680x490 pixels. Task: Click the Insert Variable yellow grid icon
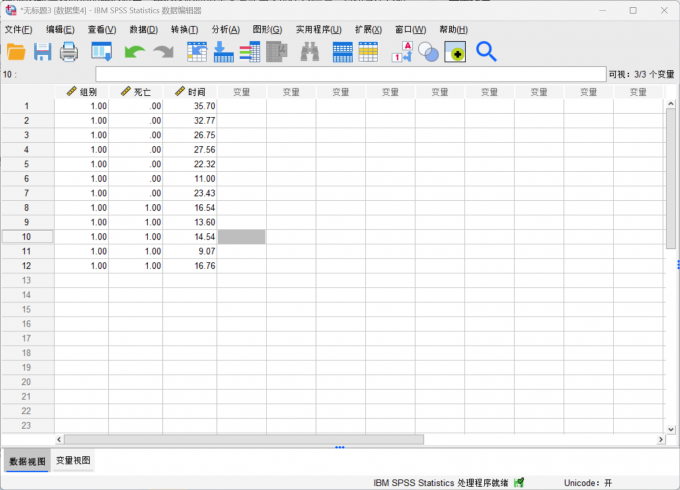[x=368, y=52]
